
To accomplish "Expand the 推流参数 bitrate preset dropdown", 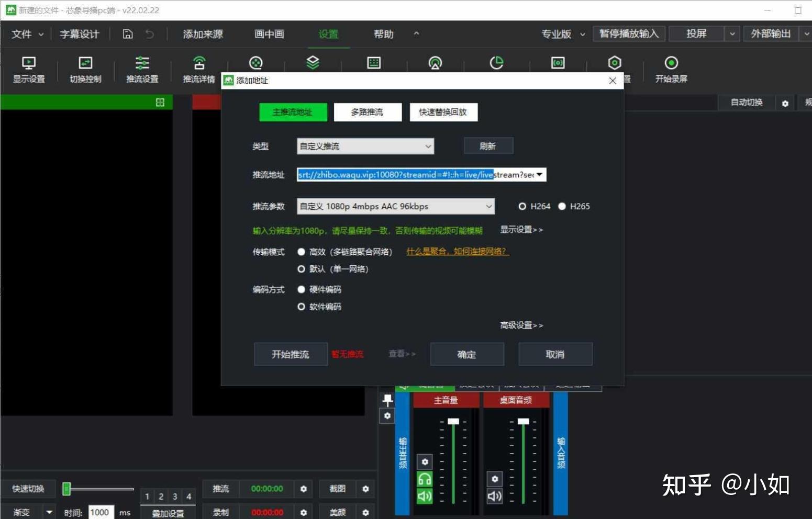I will coord(488,206).
